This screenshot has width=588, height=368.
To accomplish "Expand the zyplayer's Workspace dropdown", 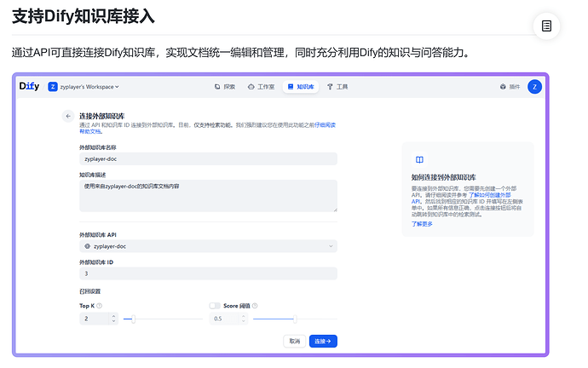I will [x=89, y=87].
